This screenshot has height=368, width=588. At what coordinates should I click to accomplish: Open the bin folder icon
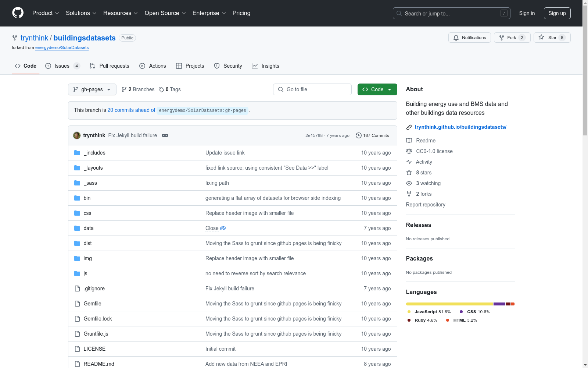[77, 198]
